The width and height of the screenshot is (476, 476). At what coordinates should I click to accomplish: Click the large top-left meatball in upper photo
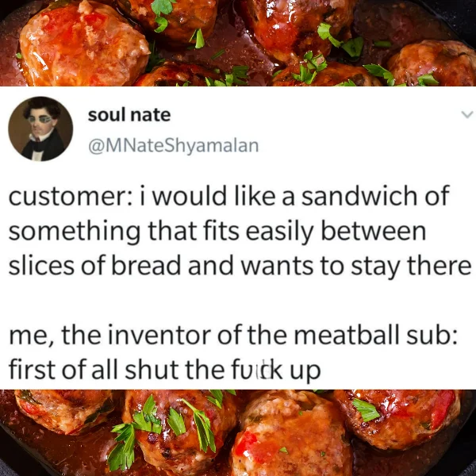82,43
